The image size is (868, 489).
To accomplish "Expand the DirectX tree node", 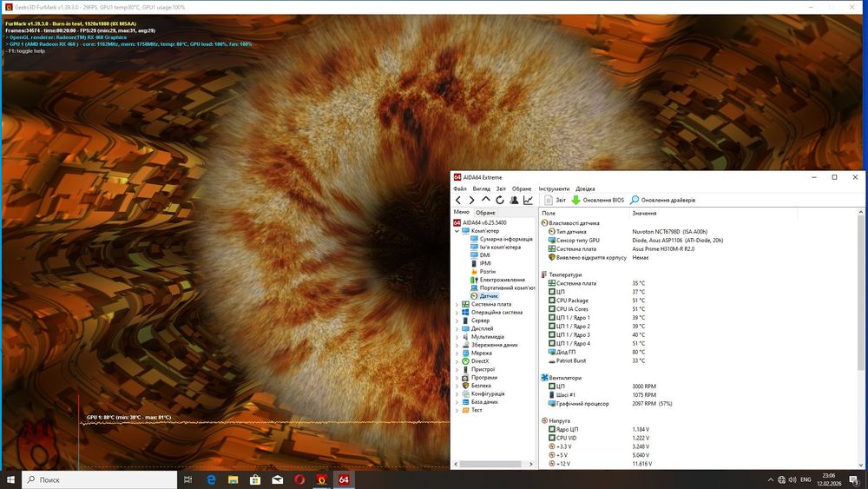I will [457, 361].
